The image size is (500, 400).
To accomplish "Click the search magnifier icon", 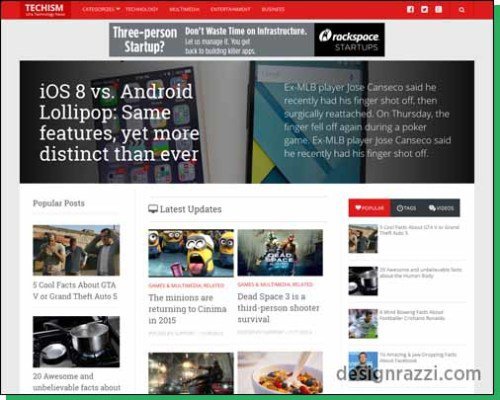I will 462,10.
